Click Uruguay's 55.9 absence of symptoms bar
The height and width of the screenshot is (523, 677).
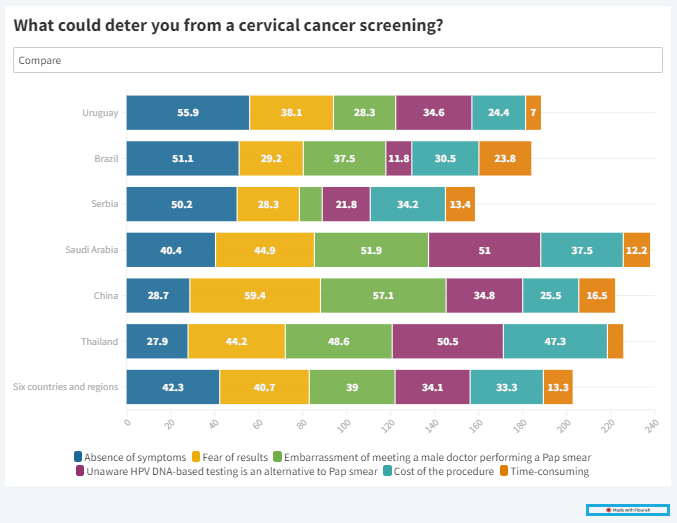tap(188, 113)
